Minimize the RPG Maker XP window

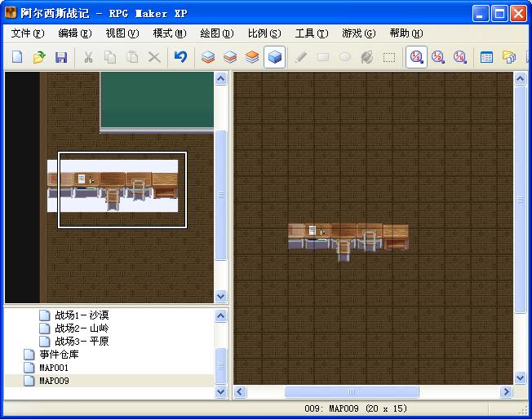point(481,14)
